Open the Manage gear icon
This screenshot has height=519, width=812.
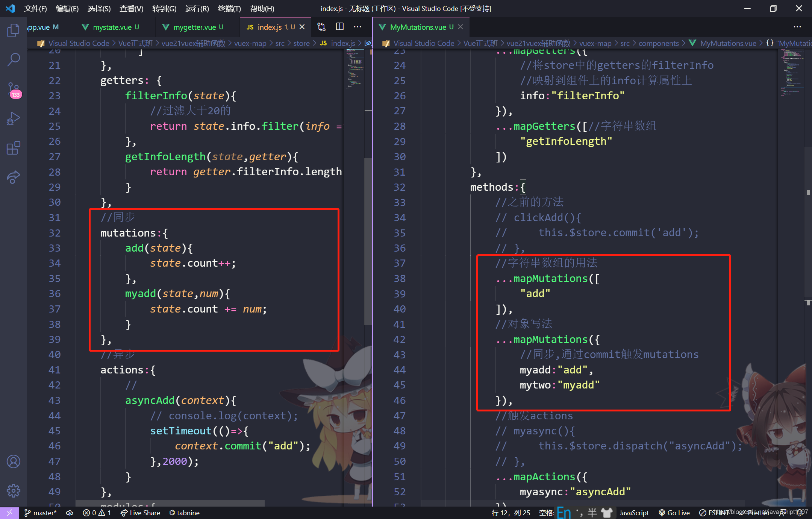point(14,490)
